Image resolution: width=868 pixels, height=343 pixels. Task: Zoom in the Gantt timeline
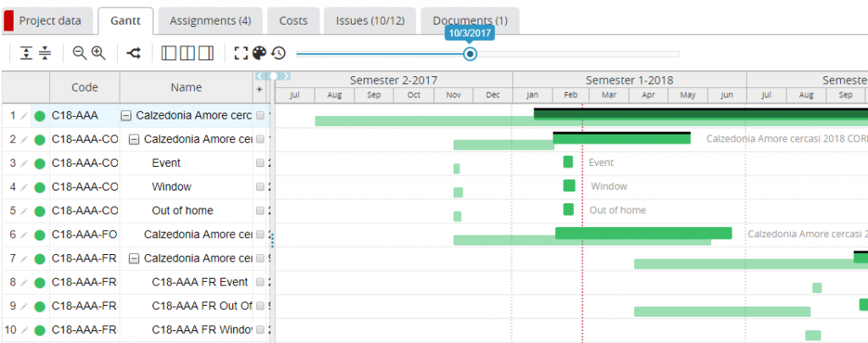[x=98, y=53]
